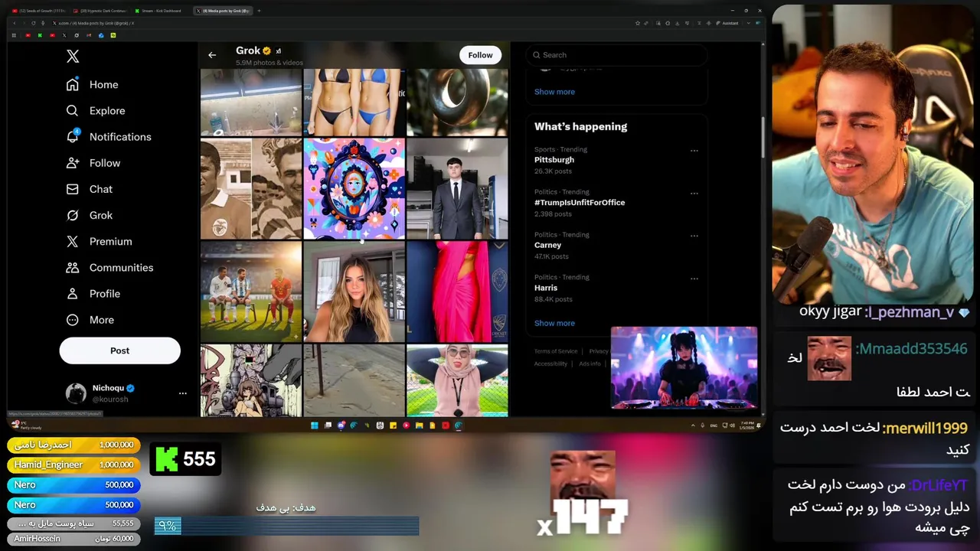Screen dimensions: 980x551
Task: Open #TrumpIsUnfitForOffice trend
Action: point(580,203)
